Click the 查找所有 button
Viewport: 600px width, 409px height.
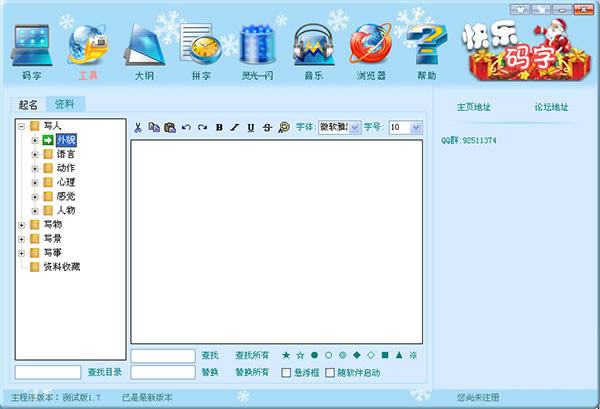[x=252, y=355]
